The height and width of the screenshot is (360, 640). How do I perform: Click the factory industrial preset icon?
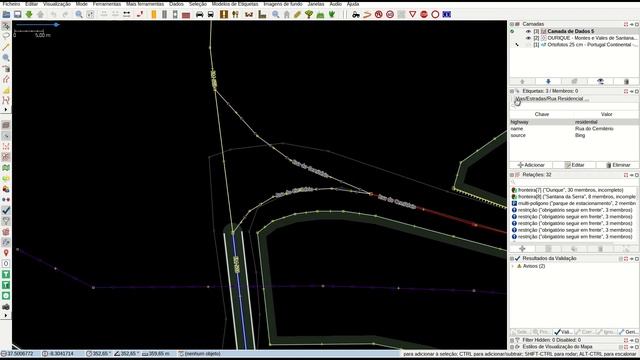coord(262,14)
